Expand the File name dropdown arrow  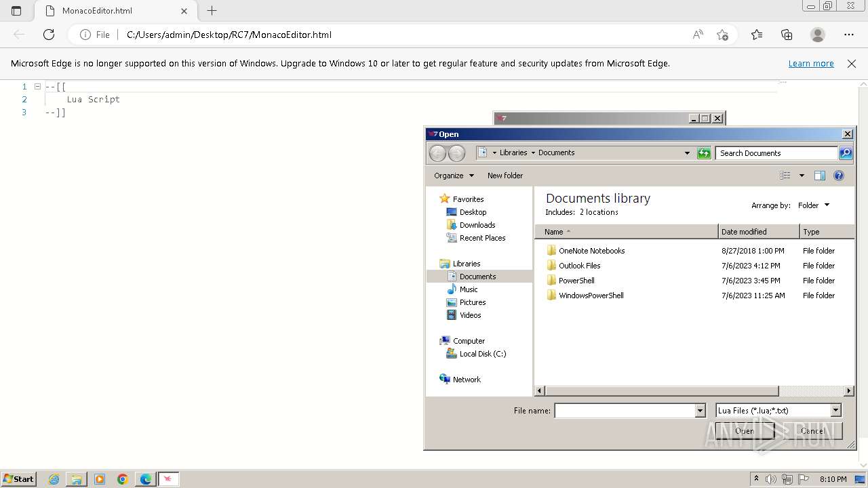700,411
